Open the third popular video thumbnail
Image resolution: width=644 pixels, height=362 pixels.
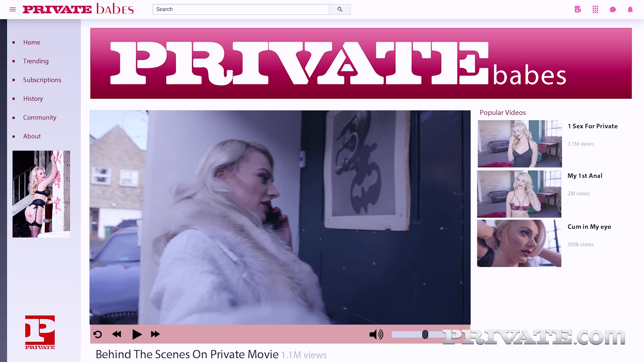(519, 243)
